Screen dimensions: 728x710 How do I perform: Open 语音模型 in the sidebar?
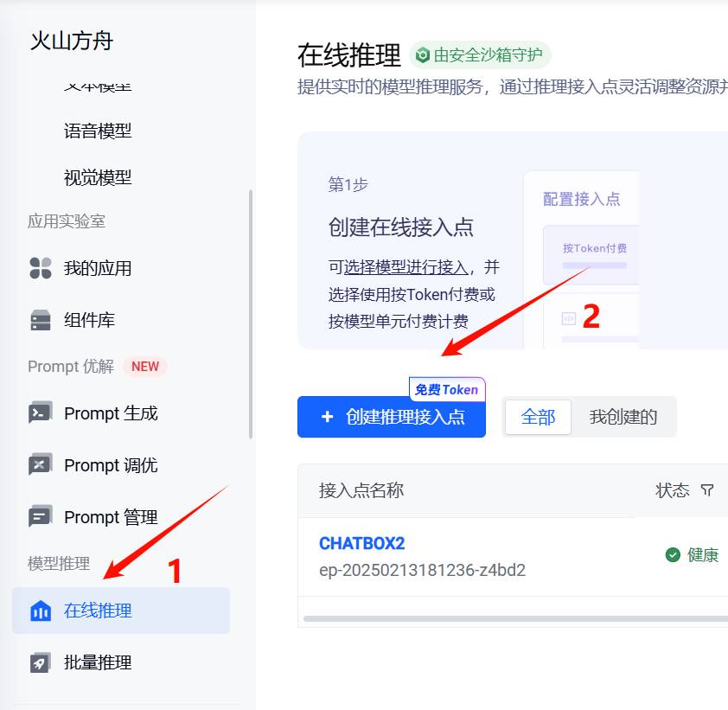[98, 131]
